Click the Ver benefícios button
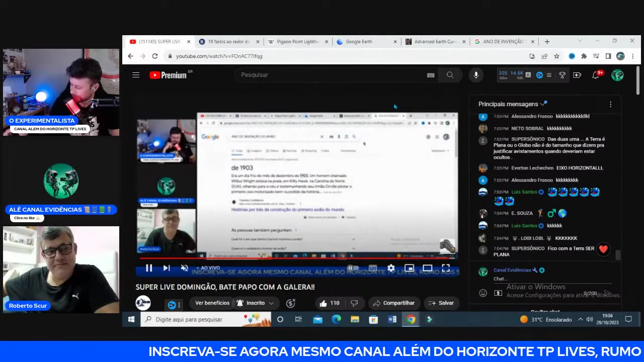644x362 pixels. (x=212, y=303)
